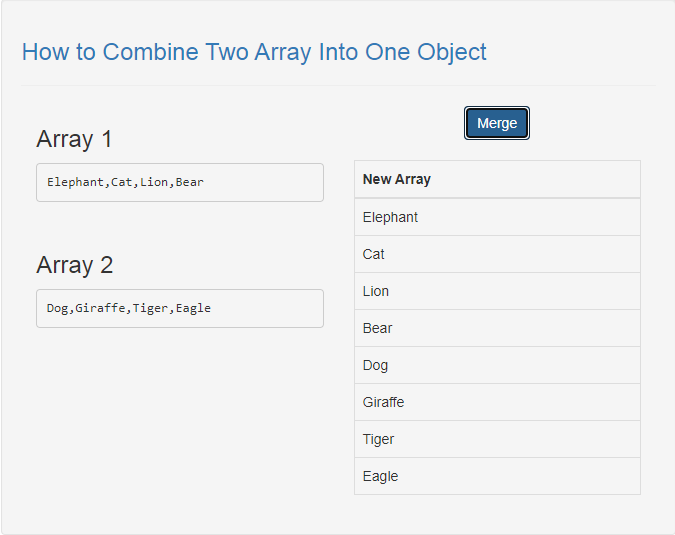Click the word Eagle in Array 2 field
The image size is (675, 535).
tap(193, 309)
